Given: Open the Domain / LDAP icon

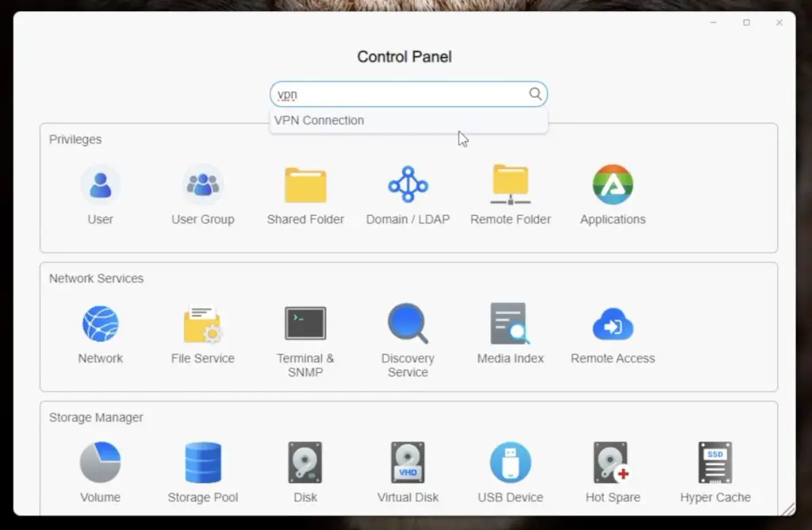Looking at the screenshot, I should [408, 186].
